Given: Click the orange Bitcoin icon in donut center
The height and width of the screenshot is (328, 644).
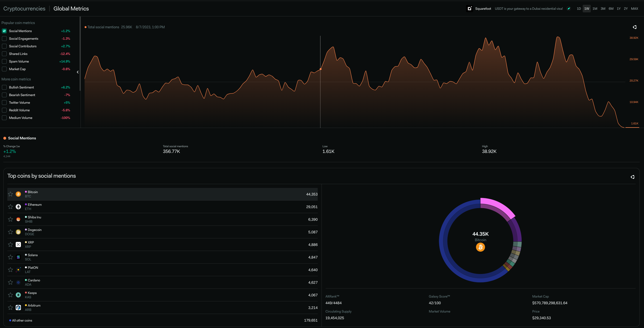Looking at the screenshot, I should pos(480,247).
